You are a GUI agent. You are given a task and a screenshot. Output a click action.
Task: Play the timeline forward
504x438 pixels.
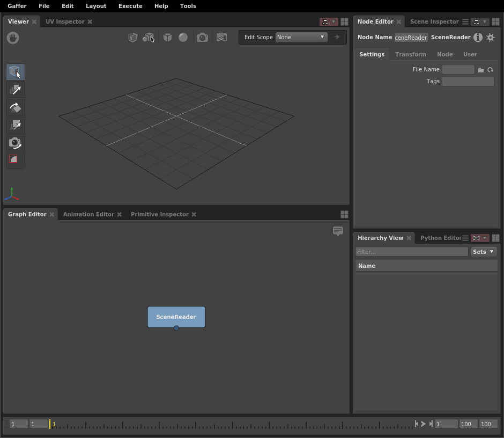tap(424, 424)
